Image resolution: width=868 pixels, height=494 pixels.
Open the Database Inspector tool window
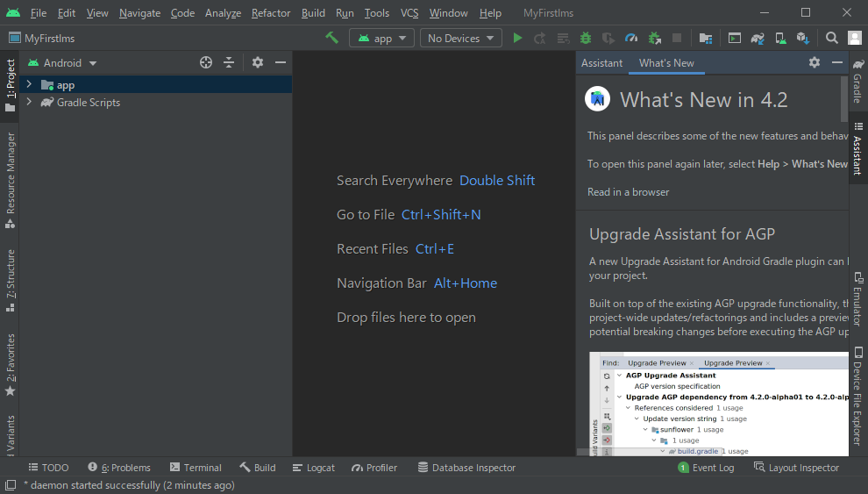tap(466, 468)
